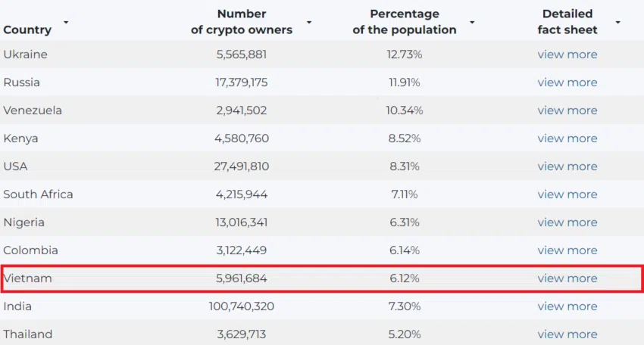Open India's view more link

point(567,306)
